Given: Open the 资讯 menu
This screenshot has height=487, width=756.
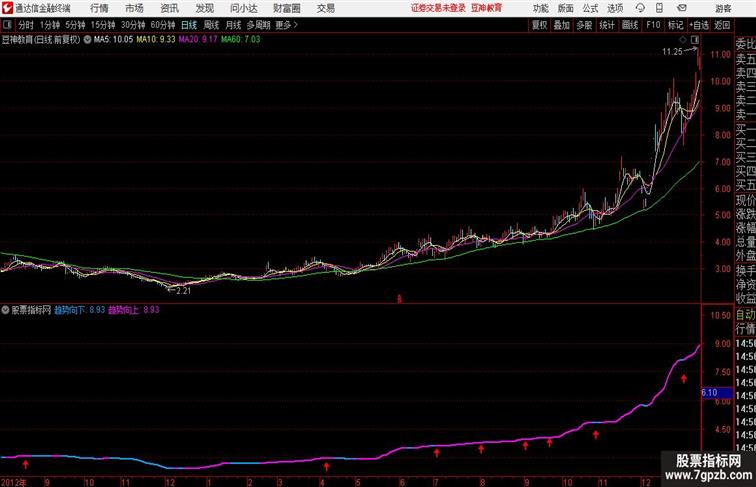Looking at the screenshot, I should point(170,8).
